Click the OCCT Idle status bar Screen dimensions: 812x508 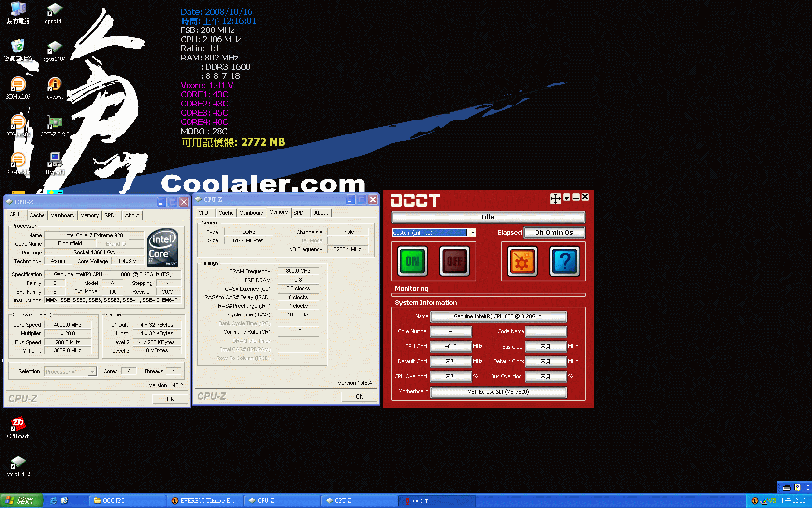[488, 217]
